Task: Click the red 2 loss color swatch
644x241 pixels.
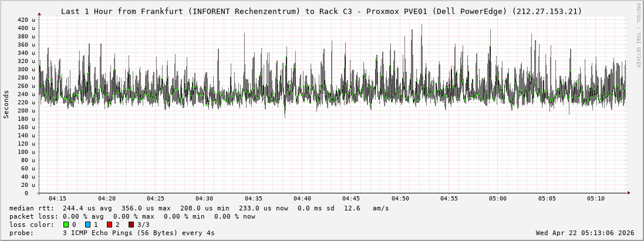Action: [x=109, y=225]
